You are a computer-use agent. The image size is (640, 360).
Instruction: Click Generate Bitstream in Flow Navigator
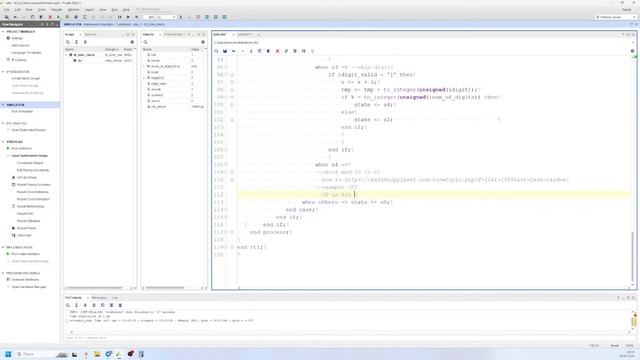(25, 280)
